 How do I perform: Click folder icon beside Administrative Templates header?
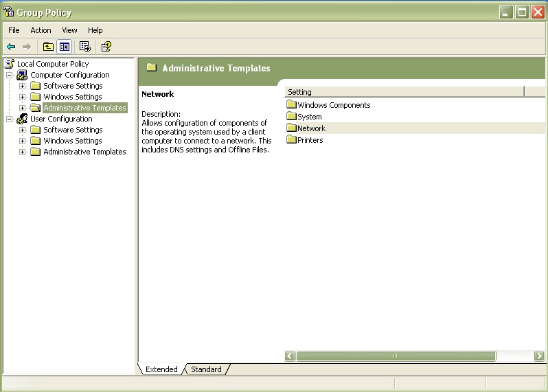point(151,67)
